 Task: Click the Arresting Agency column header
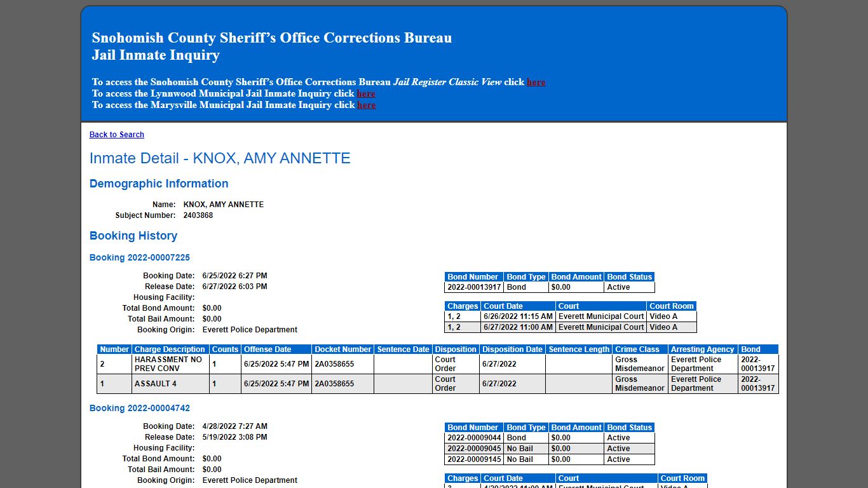(x=703, y=349)
